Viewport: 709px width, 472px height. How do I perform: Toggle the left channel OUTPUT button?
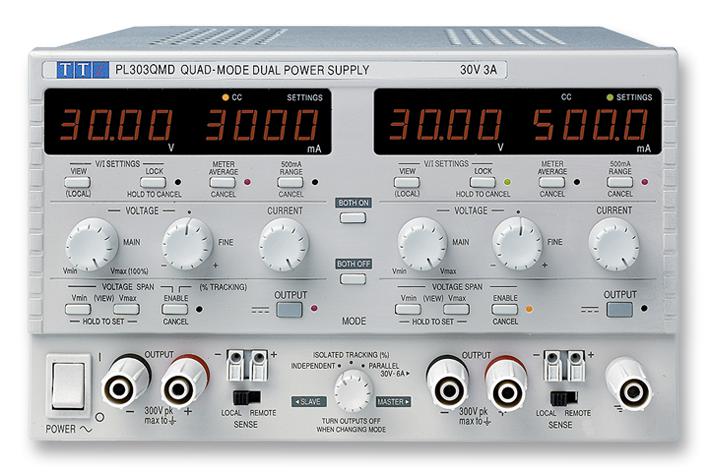click(289, 309)
